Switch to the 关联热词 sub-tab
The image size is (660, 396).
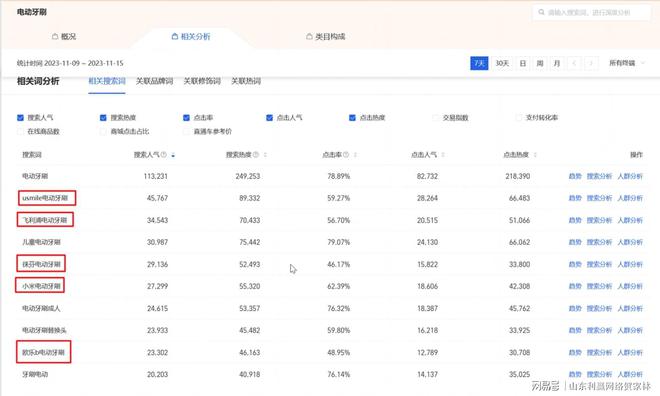coord(246,81)
